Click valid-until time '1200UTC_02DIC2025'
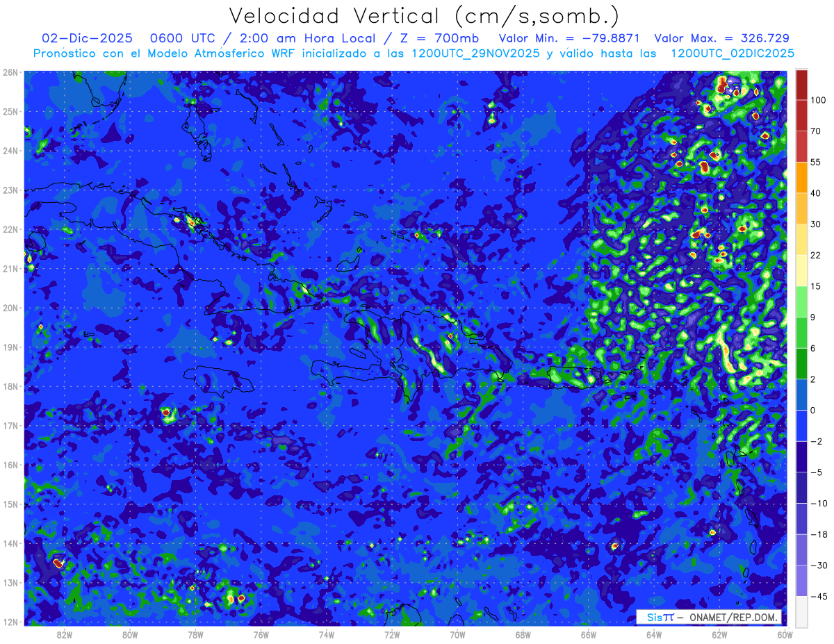This screenshot has width=834, height=644. [x=733, y=53]
